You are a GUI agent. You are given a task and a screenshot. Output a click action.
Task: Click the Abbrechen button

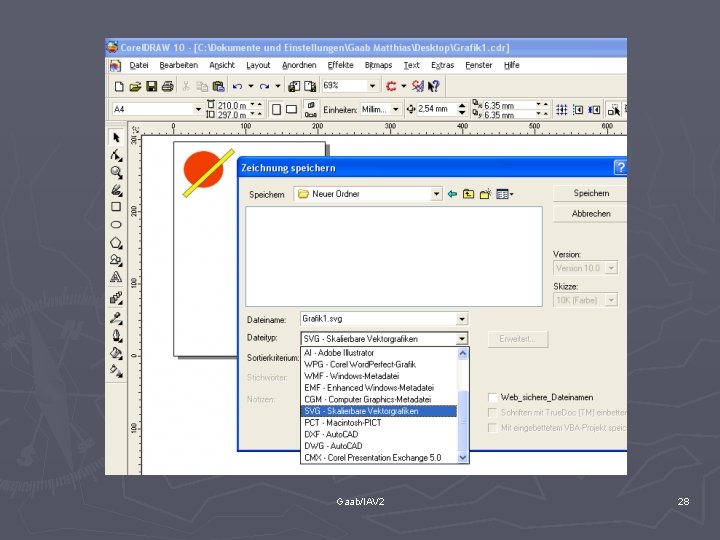click(590, 214)
